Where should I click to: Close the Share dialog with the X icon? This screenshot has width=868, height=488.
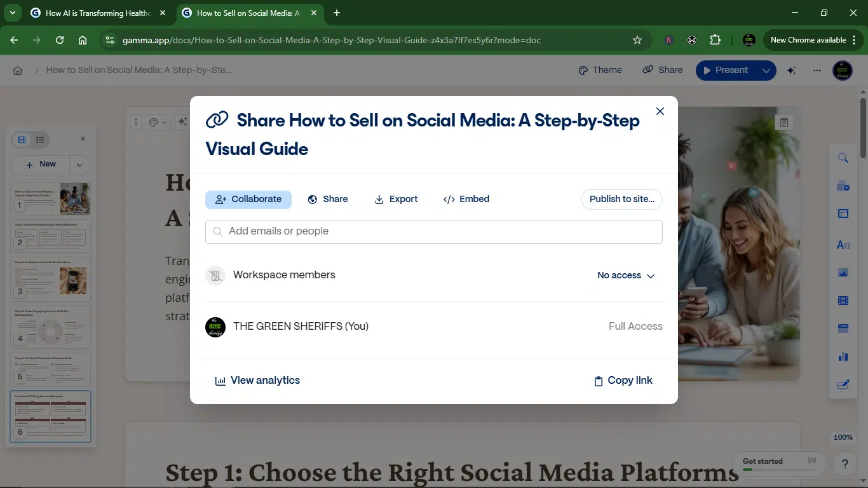click(x=660, y=111)
